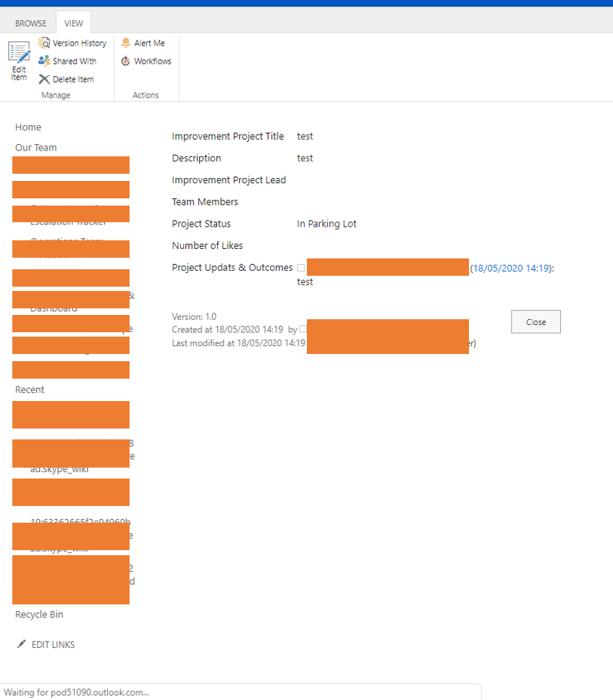The width and height of the screenshot is (613, 700).
Task: Navigate to Home in the sidebar
Action: tap(28, 127)
